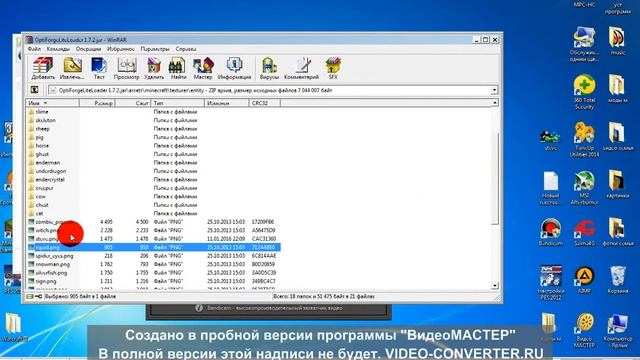Open ВидеоМАСТЕР desktop shortcut icon

click(x=584, y=330)
